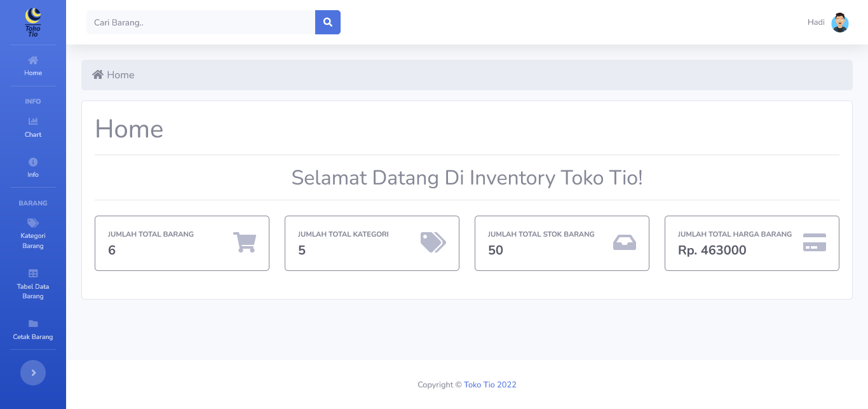Select the Jumlah Total Stok Barang card

562,243
